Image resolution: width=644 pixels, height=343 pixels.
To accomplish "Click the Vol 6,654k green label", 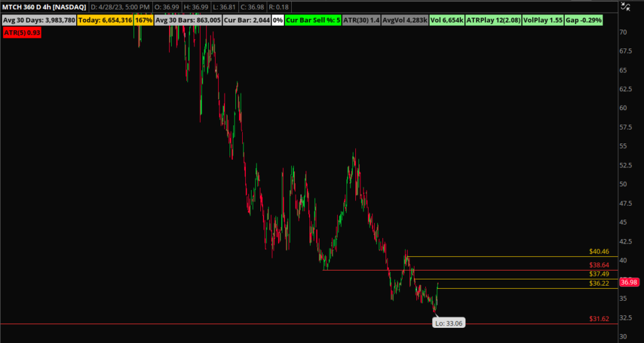I will coord(447,20).
